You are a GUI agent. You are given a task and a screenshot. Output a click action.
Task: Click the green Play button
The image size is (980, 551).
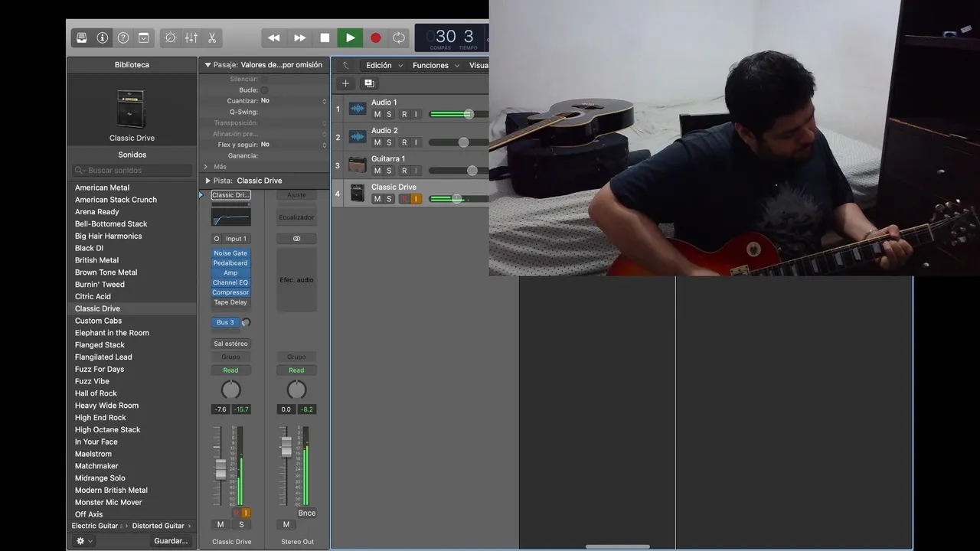click(350, 37)
